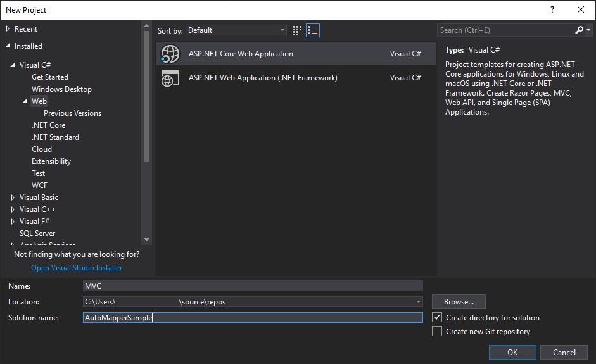Screen dimensions: 596x364
Task: Close the New Project dialog
Action: tap(581, 10)
